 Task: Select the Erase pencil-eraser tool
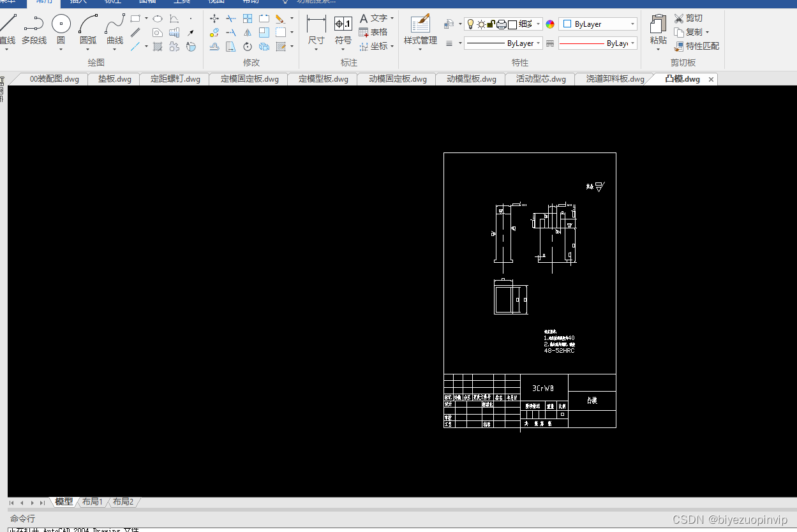[x=280, y=18]
